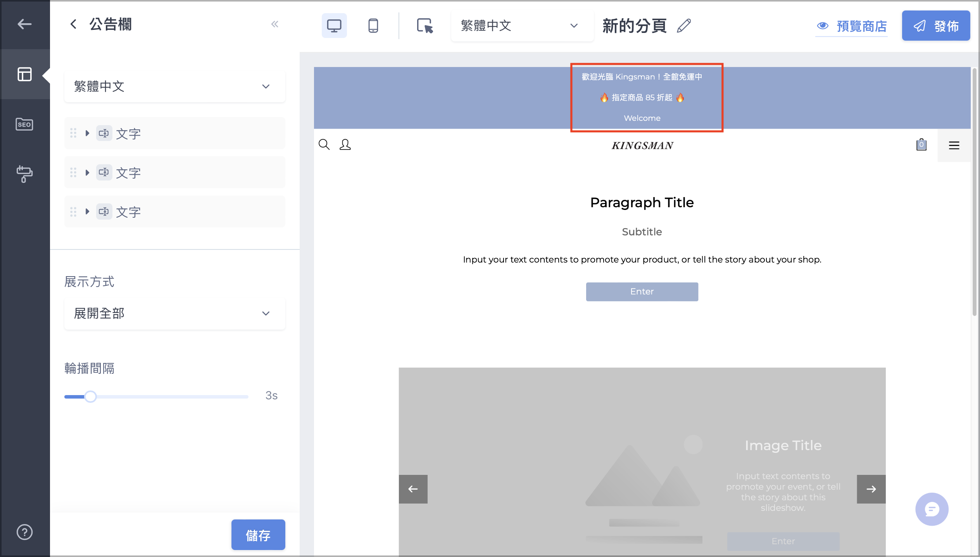Open the SEO settings sidebar icon
980x557 pixels.
(x=24, y=124)
